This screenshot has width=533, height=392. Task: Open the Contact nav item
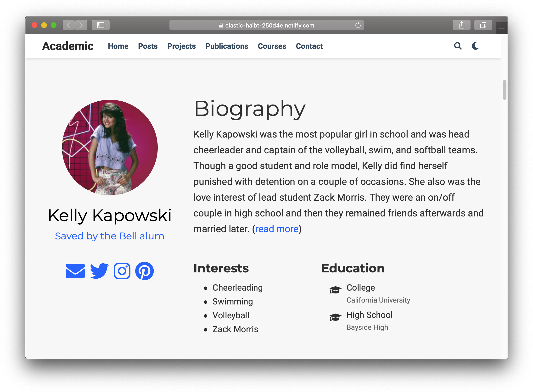pos(309,46)
